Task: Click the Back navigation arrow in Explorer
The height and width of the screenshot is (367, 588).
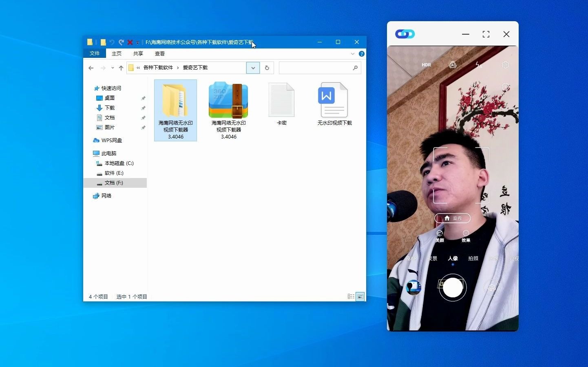Action: click(91, 68)
